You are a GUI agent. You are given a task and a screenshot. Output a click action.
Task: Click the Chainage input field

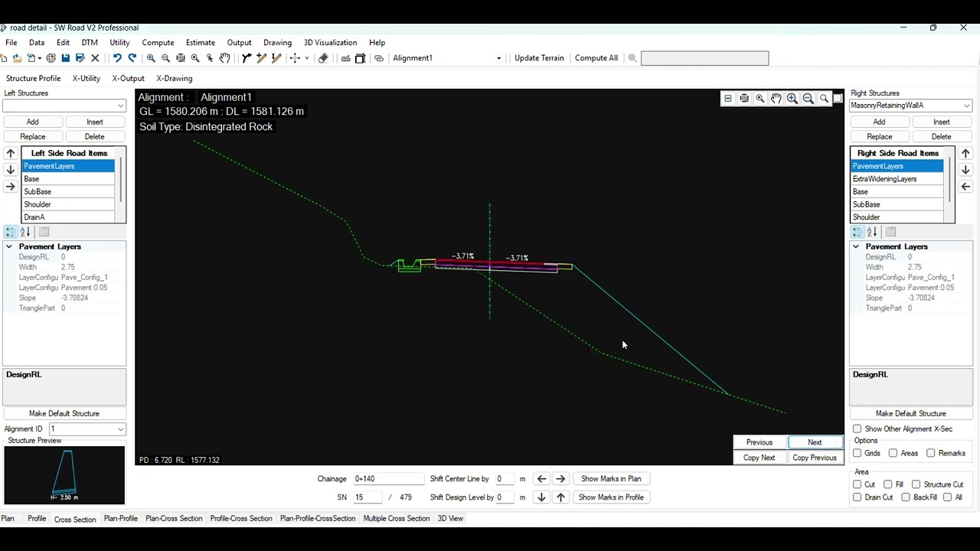coord(388,479)
